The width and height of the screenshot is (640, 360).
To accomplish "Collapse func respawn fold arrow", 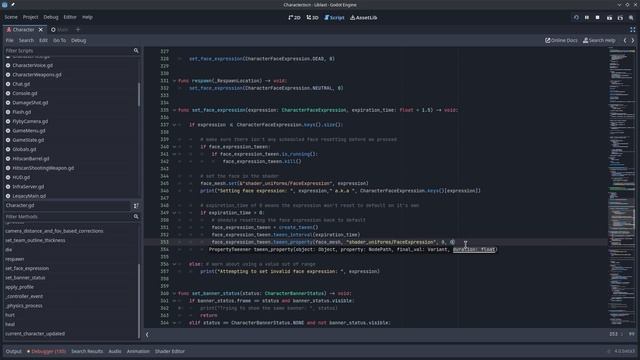I will (174, 81).
